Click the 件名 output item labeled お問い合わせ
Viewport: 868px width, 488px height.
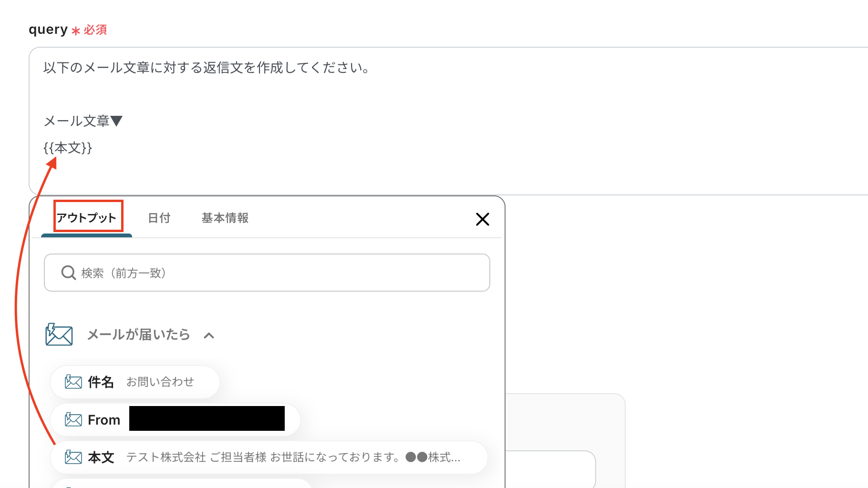coord(134,381)
